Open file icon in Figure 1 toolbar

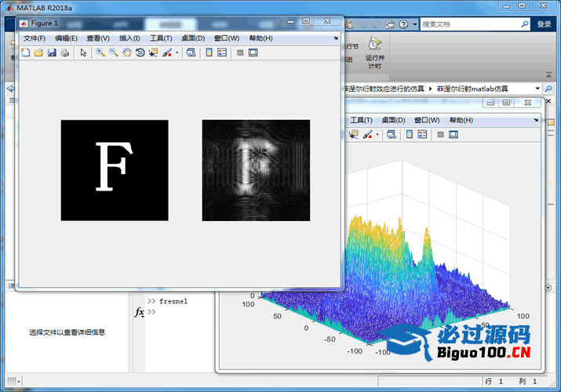(38, 53)
